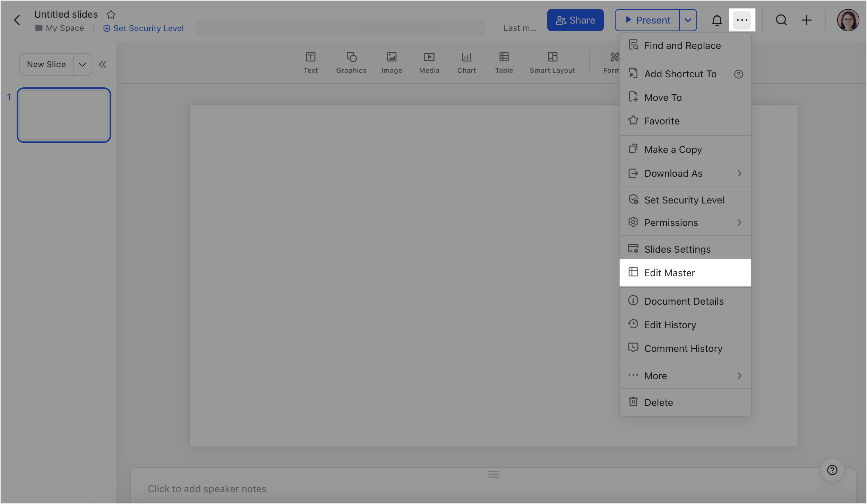Select the Graphics tool icon
This screenshot has width=867, height=504.
tap(351, 63)
